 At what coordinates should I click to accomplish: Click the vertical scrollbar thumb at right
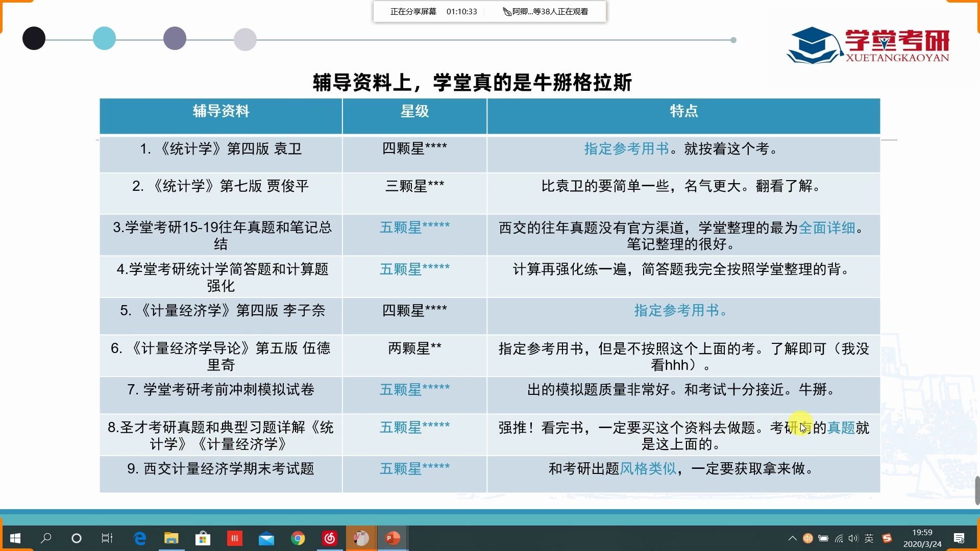[x=977, y=491]
